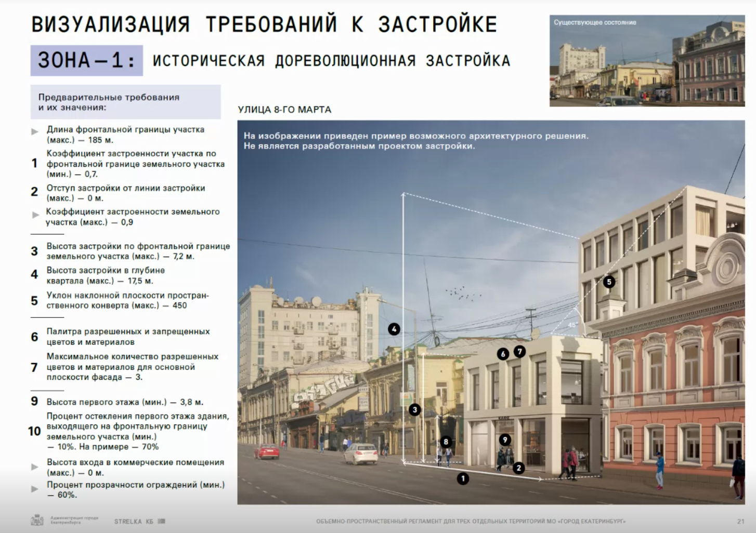Click the list number 9 beside 'Высота первого этажа'
756x533 pixels.
point(34,401)
